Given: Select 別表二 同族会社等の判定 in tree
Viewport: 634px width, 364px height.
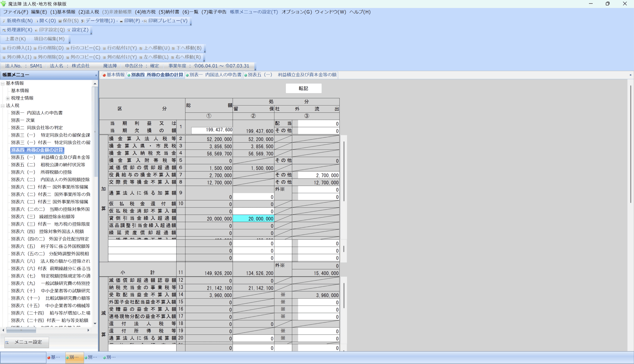Looking at the screenshot, I should pyautogui.click(x=37, y=128).
